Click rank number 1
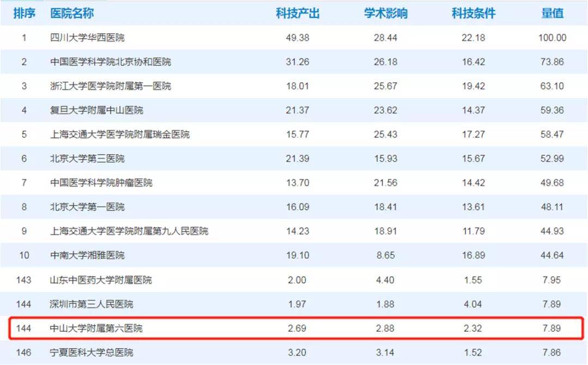 coord(24,38)
